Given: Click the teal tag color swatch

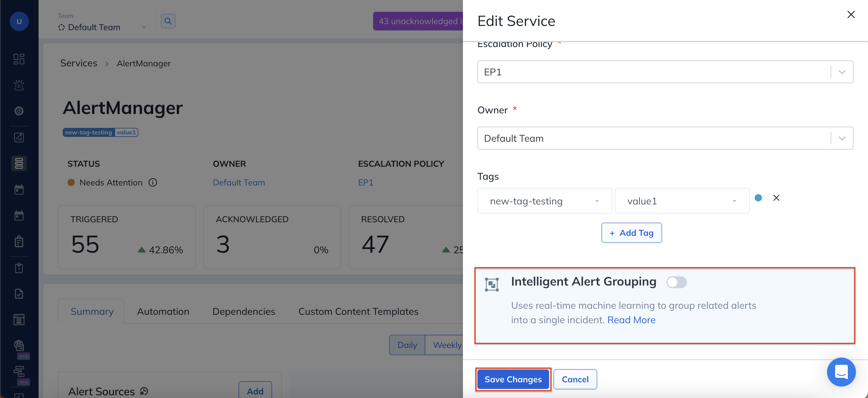Looking at the screenshot, I should pyautogui.click(x=758, y=198).
